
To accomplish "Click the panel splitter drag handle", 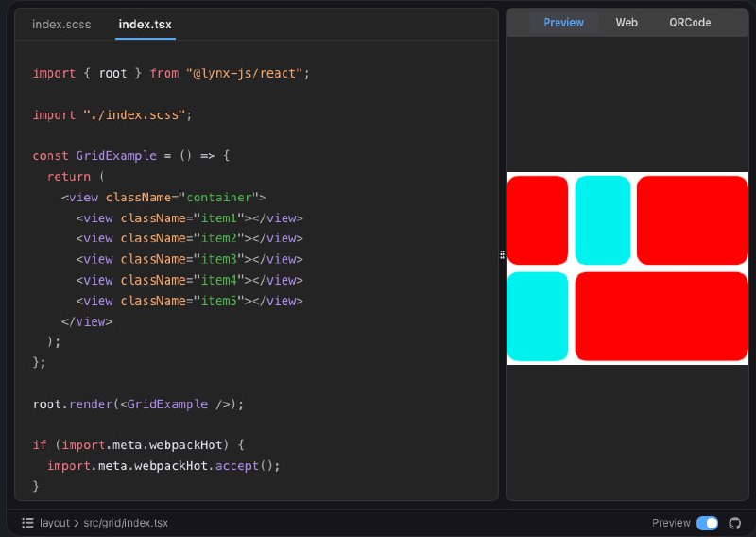I will pos(502,254).
